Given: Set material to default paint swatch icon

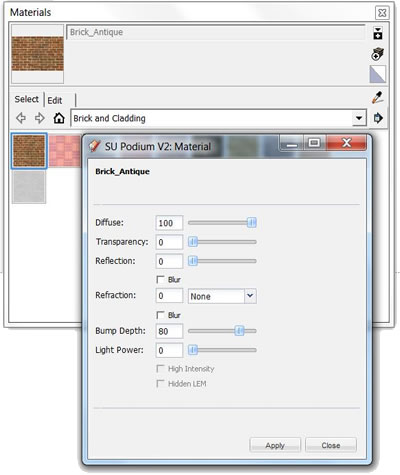Looking at the screenshot, I should pos(378,74).
